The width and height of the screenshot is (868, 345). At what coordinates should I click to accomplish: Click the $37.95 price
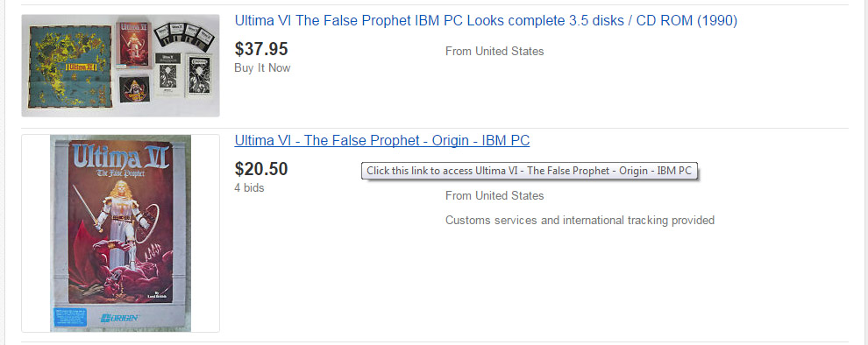click(x=261, y=49)
